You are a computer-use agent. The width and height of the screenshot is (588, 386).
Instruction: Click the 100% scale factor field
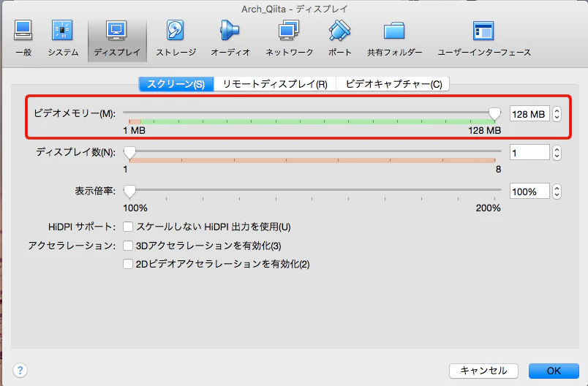point(529,192)
